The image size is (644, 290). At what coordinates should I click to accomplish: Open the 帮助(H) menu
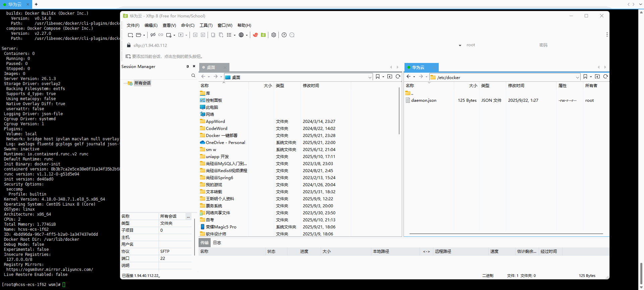[244, 25]
